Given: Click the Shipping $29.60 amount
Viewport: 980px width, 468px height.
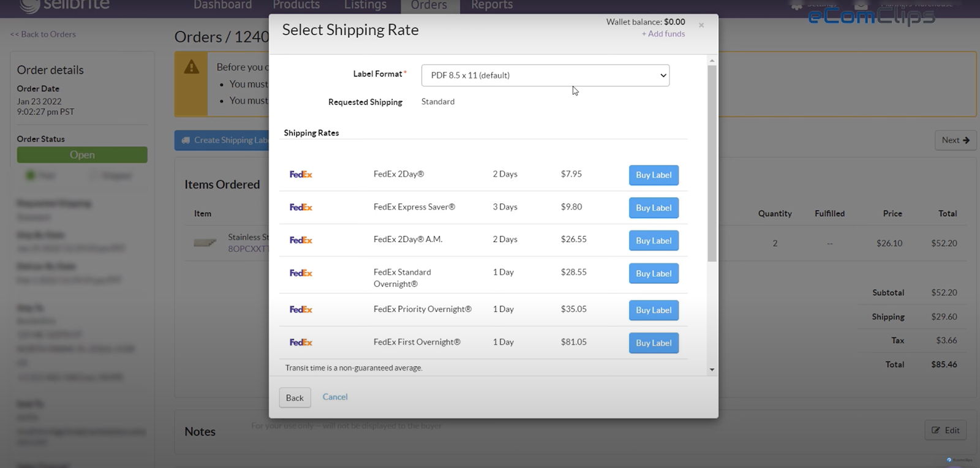Looking at the screenshot, I should tap(944, 317).
